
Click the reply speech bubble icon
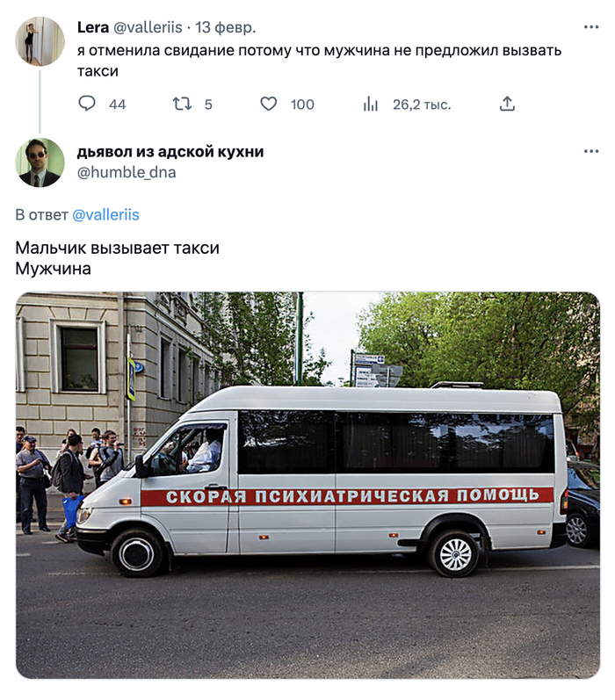(x=87, y=103)
